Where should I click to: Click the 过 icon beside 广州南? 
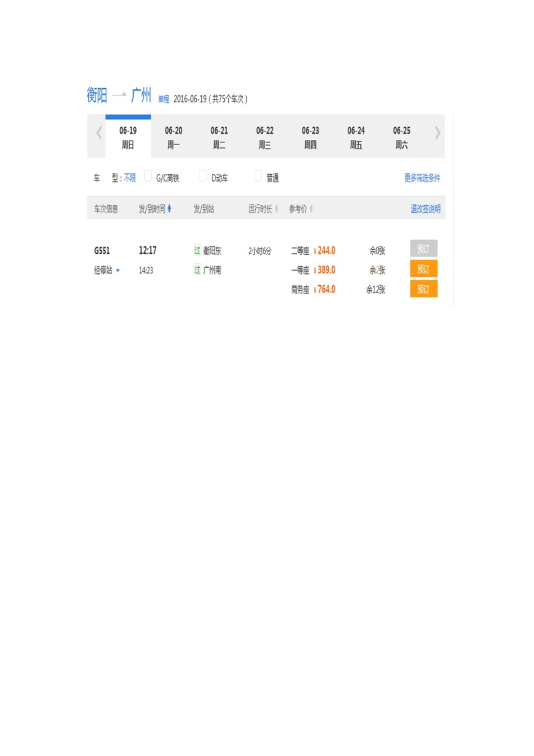197,270
